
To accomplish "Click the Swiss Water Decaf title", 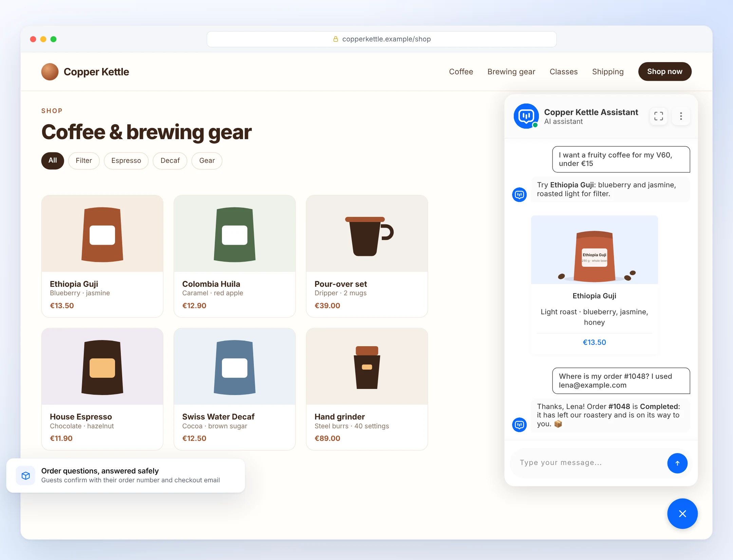I will pos(218,417).
